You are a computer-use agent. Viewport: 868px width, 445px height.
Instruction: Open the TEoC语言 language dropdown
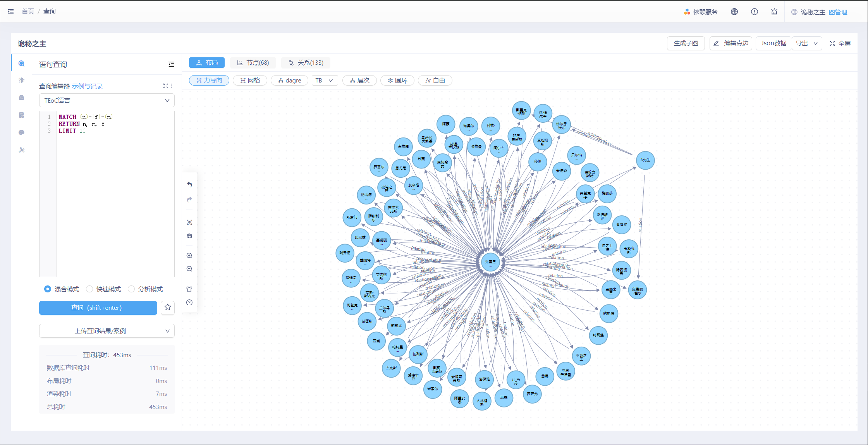click(x=107, y=100)
